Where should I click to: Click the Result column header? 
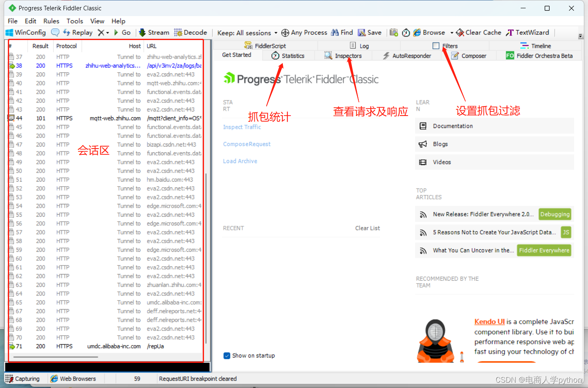40,46
